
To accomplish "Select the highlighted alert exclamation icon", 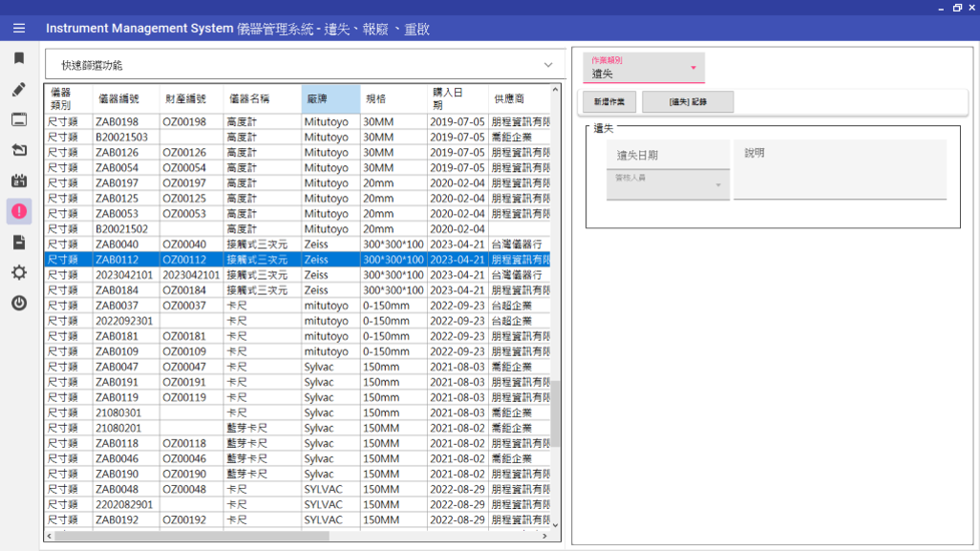I will pos(18,211).
